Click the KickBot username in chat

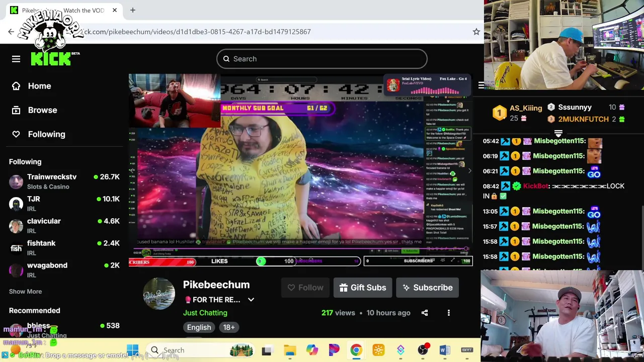536,186
